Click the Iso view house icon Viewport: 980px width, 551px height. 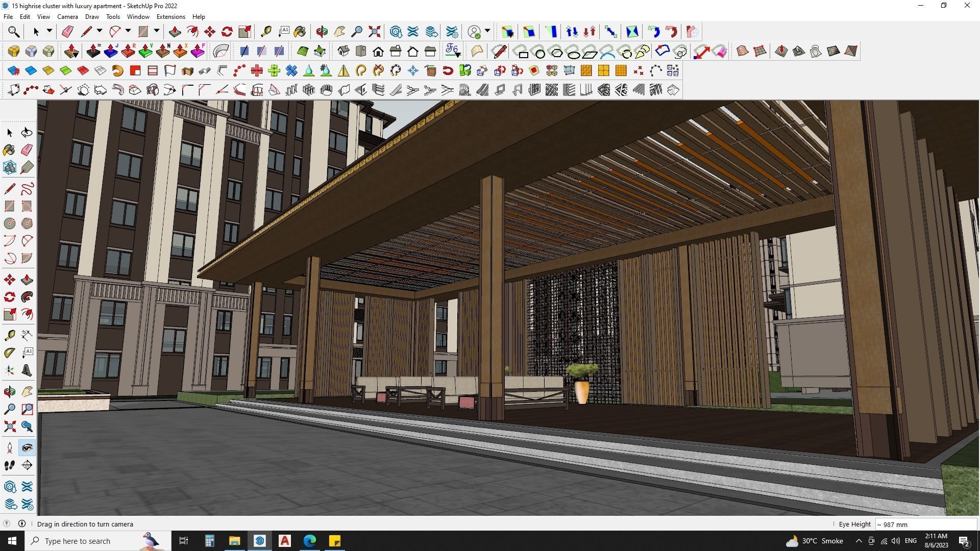pos(344,51)
